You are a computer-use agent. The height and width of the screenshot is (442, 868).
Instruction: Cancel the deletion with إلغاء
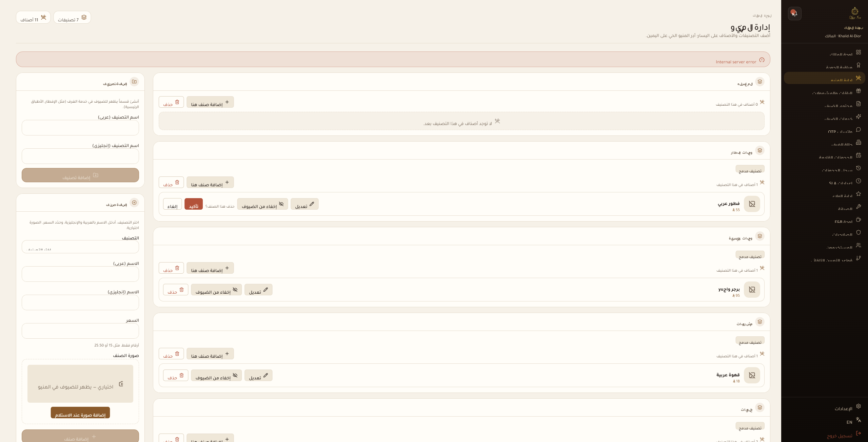172,204
